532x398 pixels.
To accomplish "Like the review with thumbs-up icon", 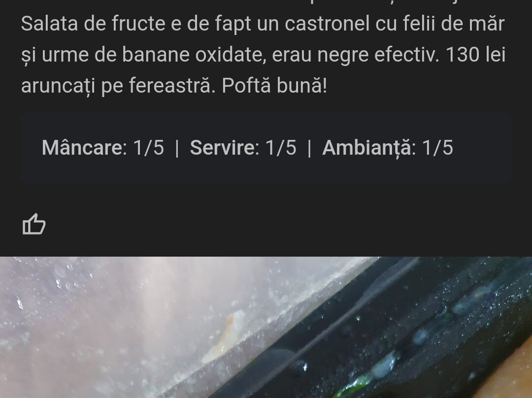I will tap(34, 224).
